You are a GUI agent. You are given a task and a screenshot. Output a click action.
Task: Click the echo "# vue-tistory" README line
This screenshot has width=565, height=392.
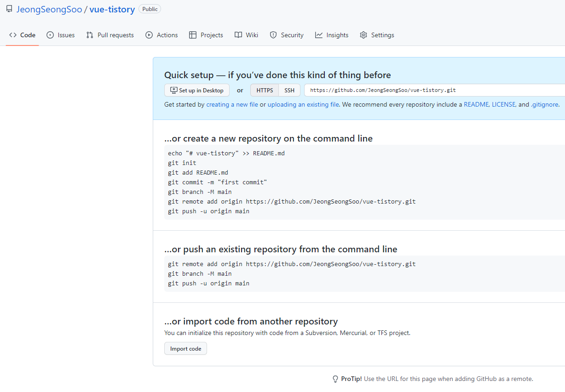(226, 153)
